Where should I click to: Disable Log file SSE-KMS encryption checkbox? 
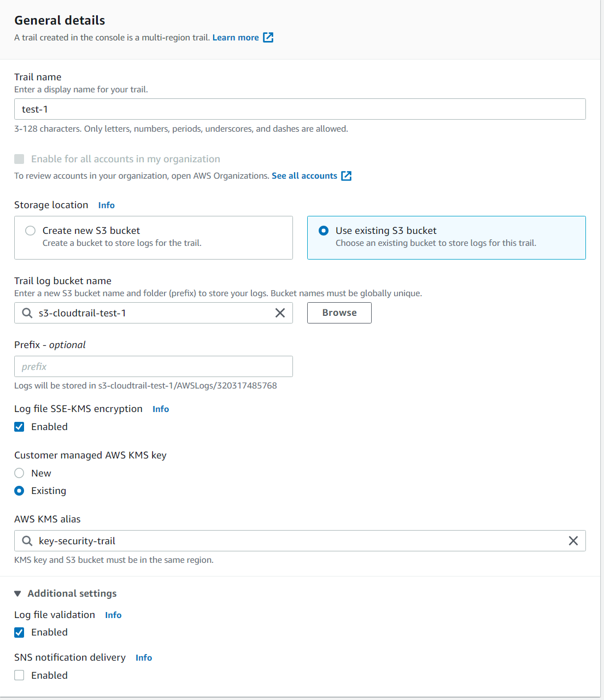(x=20, y=427)
